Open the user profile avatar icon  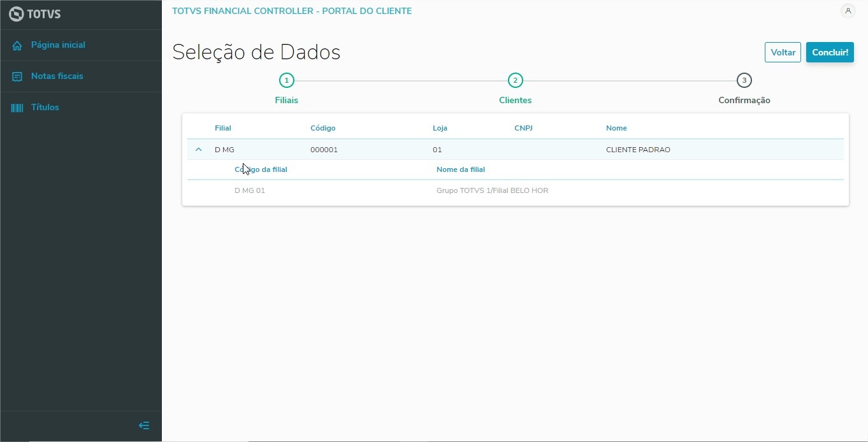pyautogui.click(x=848, y=11)
